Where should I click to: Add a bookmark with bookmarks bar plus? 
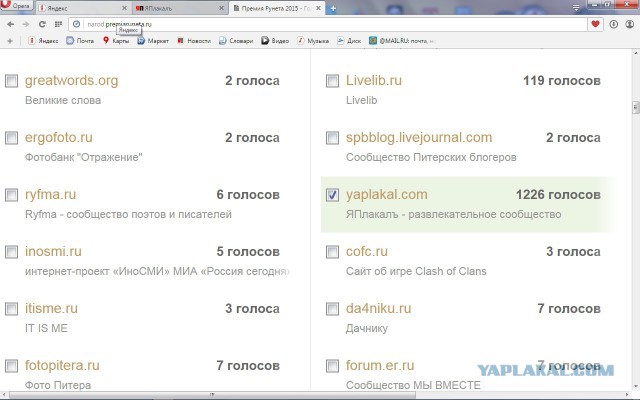10,41
